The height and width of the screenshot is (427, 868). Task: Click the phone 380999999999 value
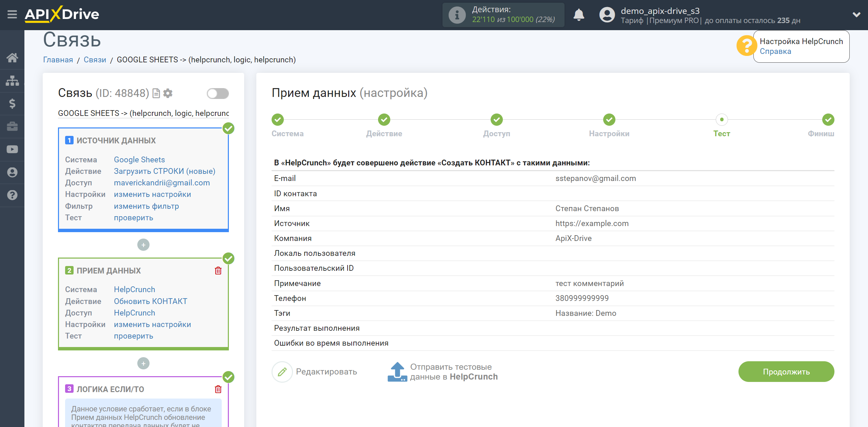point(582,298)
